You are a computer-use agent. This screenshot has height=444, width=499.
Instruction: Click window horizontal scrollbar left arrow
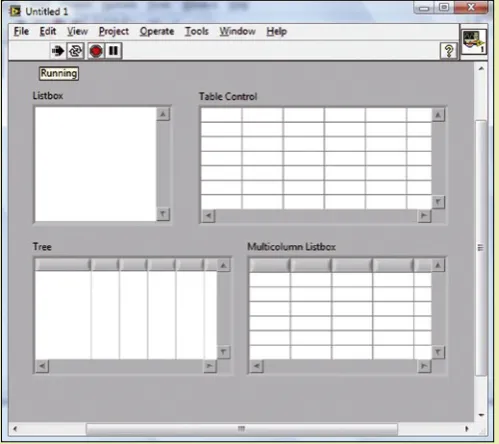(x=15, y=429)
